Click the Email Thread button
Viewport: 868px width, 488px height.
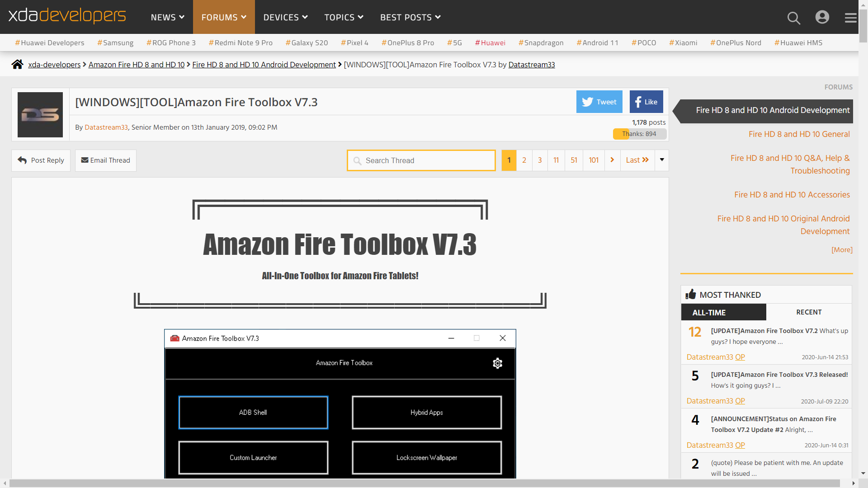105,160
